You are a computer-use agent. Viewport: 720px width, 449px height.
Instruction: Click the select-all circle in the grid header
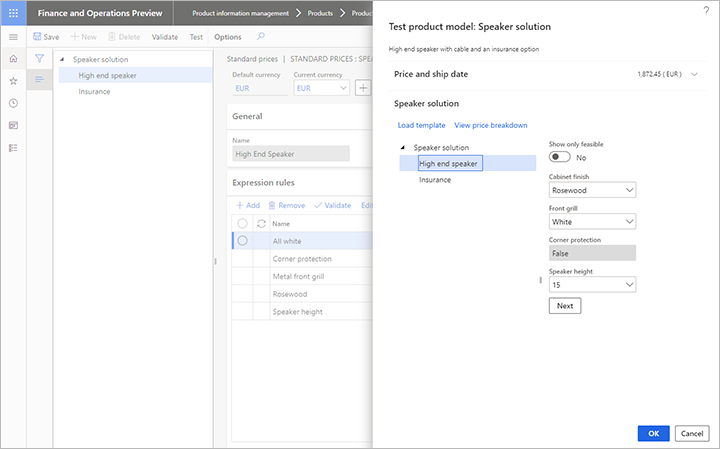[x=242, y=224]
